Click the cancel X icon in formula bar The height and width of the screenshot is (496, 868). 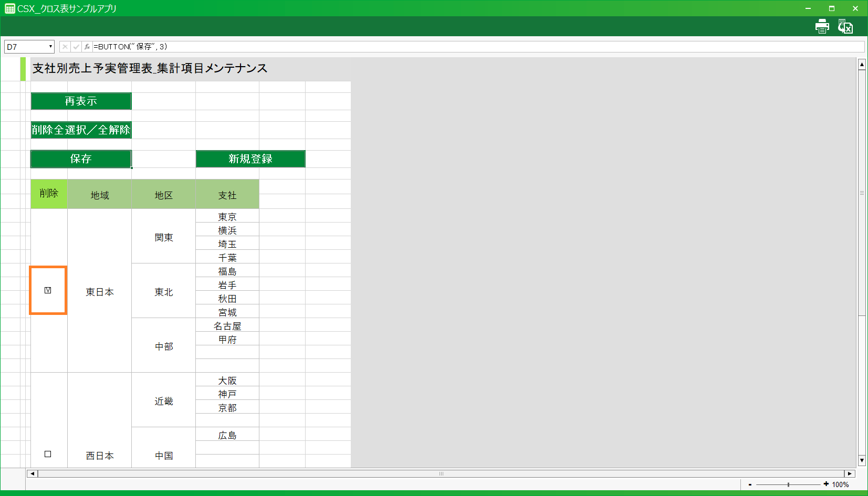[x=65, y=47]
